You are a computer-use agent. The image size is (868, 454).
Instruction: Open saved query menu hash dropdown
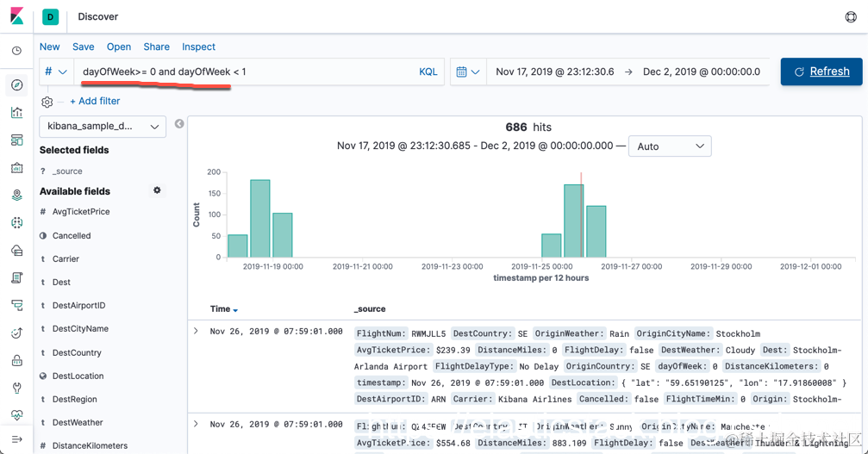click(x=56, y=72)
